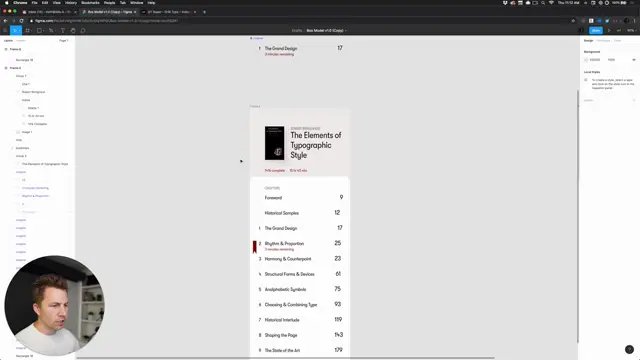Select the Frame 5 layer
640x360 pixels.
[16, 68]
